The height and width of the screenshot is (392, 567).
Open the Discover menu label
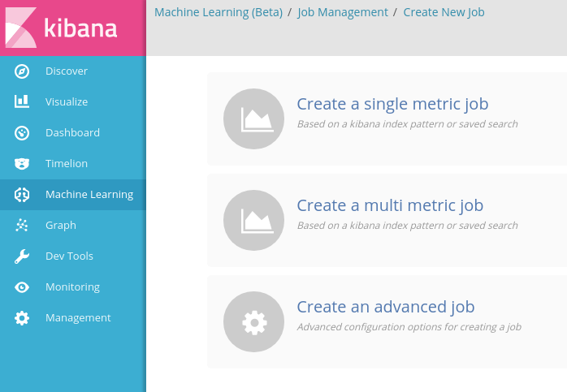67,71
